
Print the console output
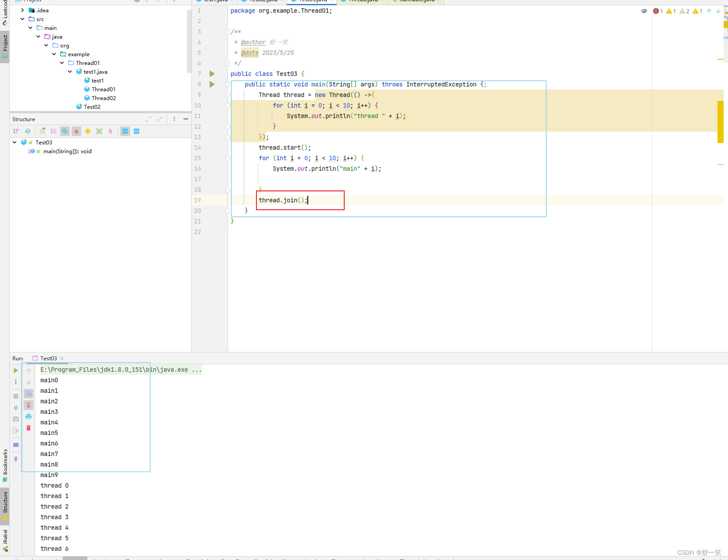[29, 416]
